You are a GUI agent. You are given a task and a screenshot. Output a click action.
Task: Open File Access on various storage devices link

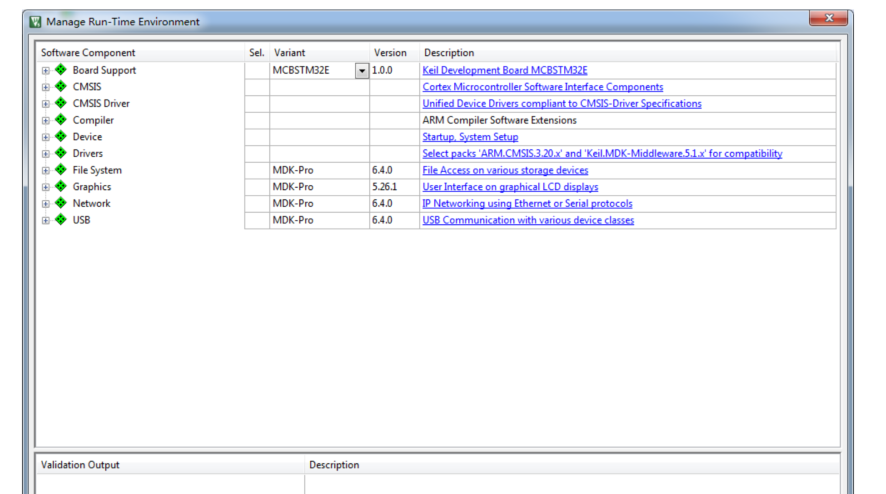point(505,170)
